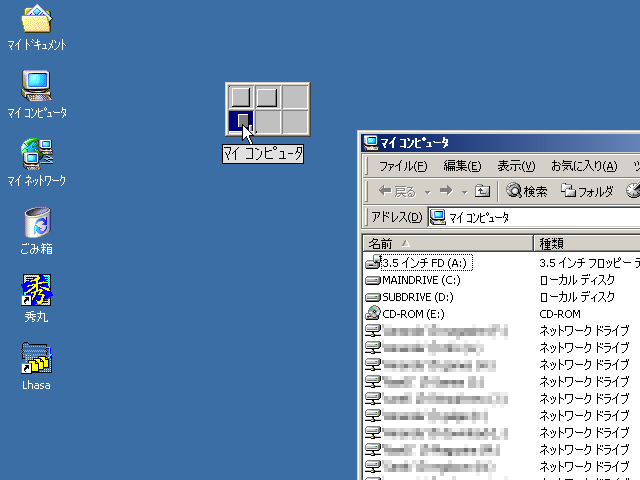
Task: Sort by the 名前 column header
Action: (x=448, y=244)
